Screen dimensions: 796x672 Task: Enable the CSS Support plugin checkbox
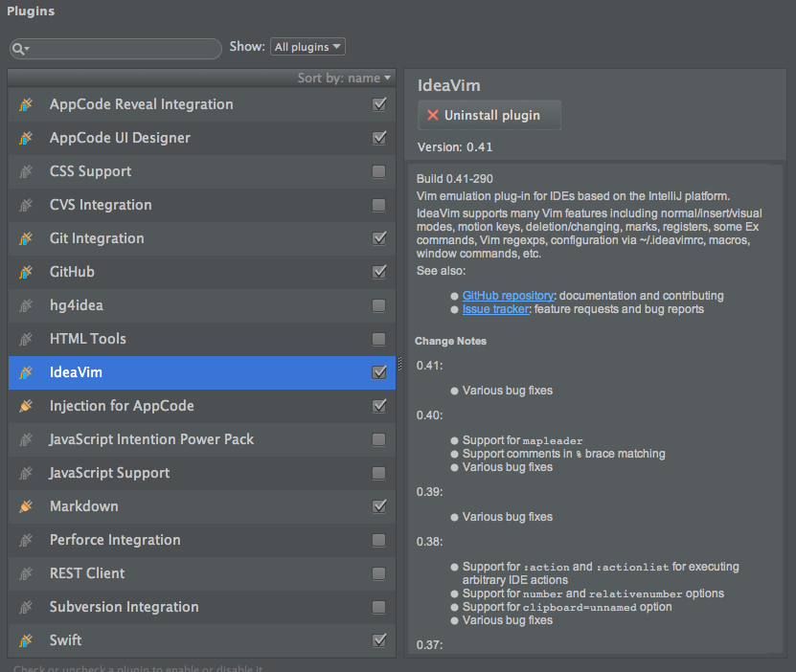tap(378, 171)
